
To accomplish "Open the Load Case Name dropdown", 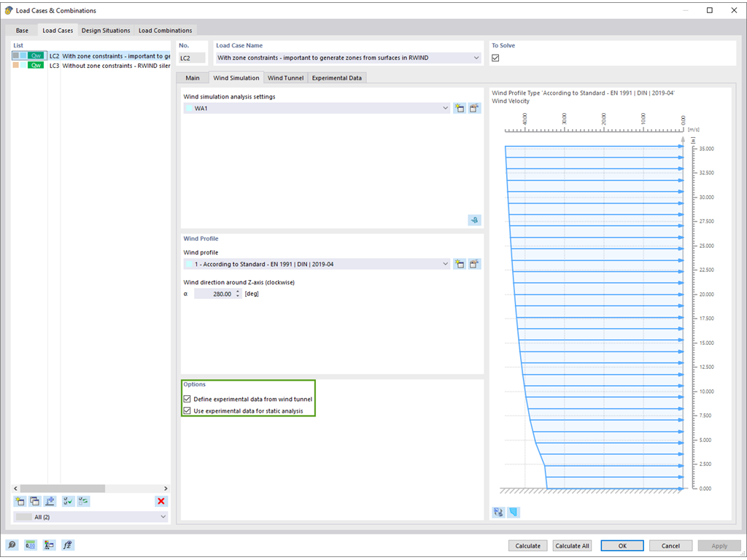I will (476, 58).
